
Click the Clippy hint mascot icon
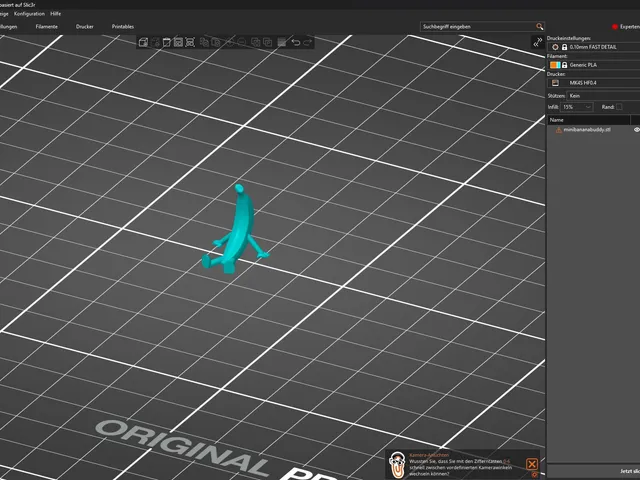pos(397,464)
